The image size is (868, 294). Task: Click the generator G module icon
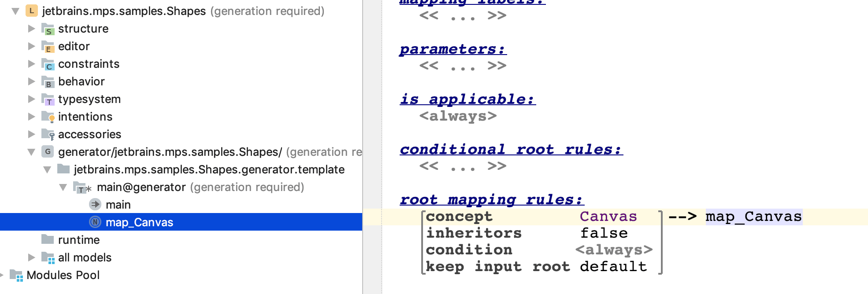point(48,151)
